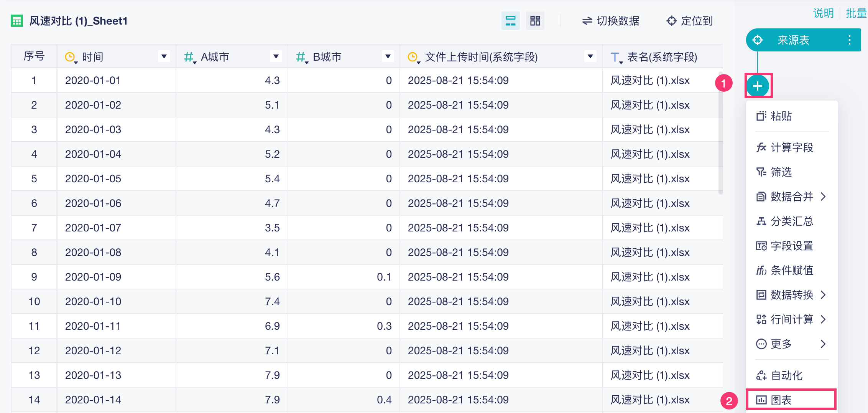The height and width of the screenshot is (413, 868).
Task: Click the green spreadsheet icon beside title
Action: pos(16,21)
